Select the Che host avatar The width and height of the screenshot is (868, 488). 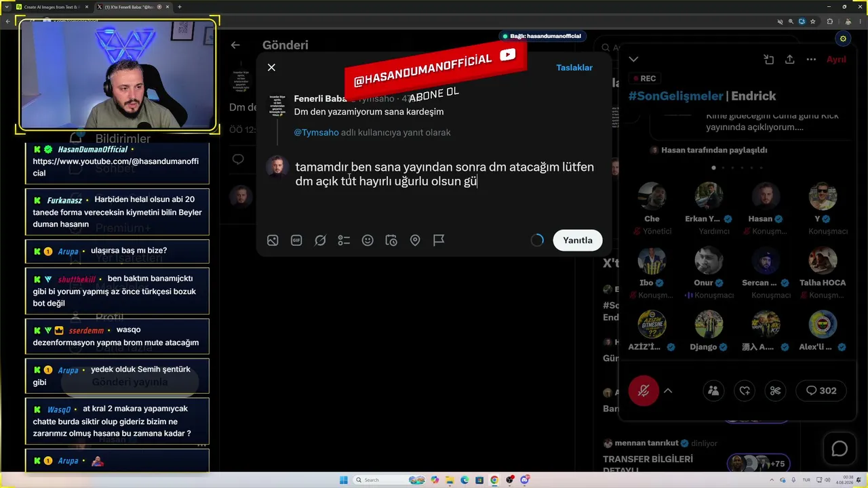[652, 197]
